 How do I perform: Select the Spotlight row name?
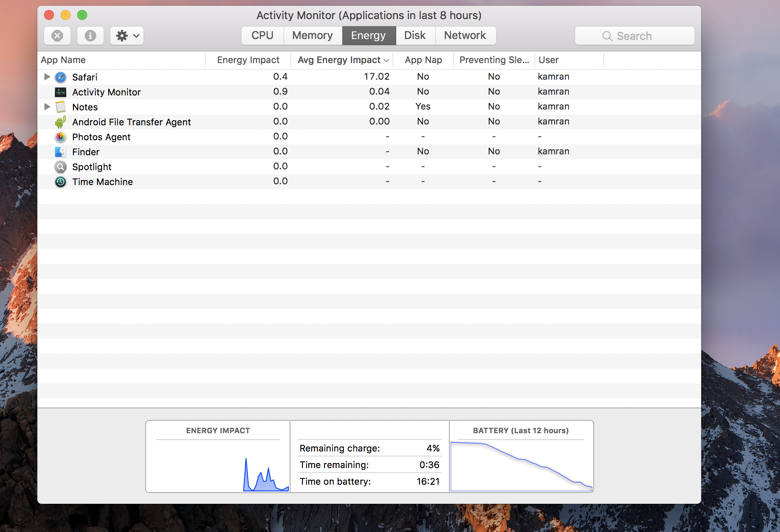tap(92, 167)
